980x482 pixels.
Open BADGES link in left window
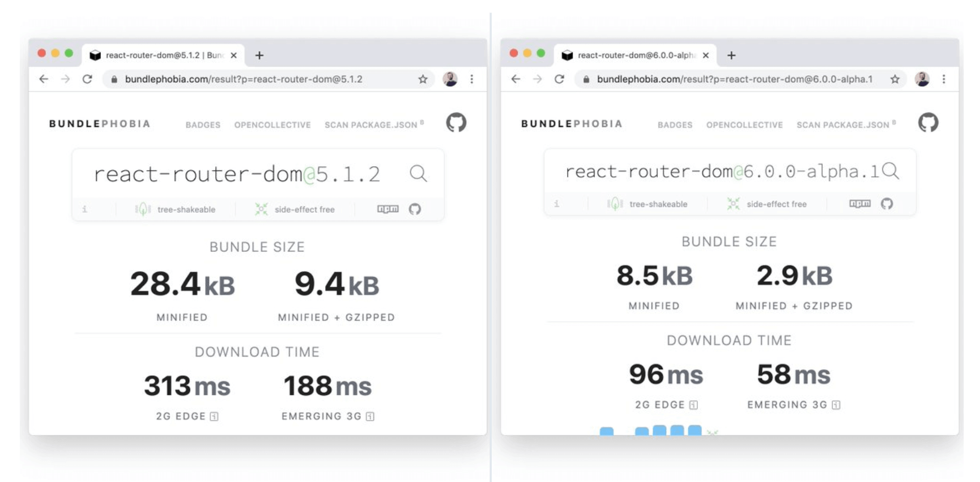(203, 125)
